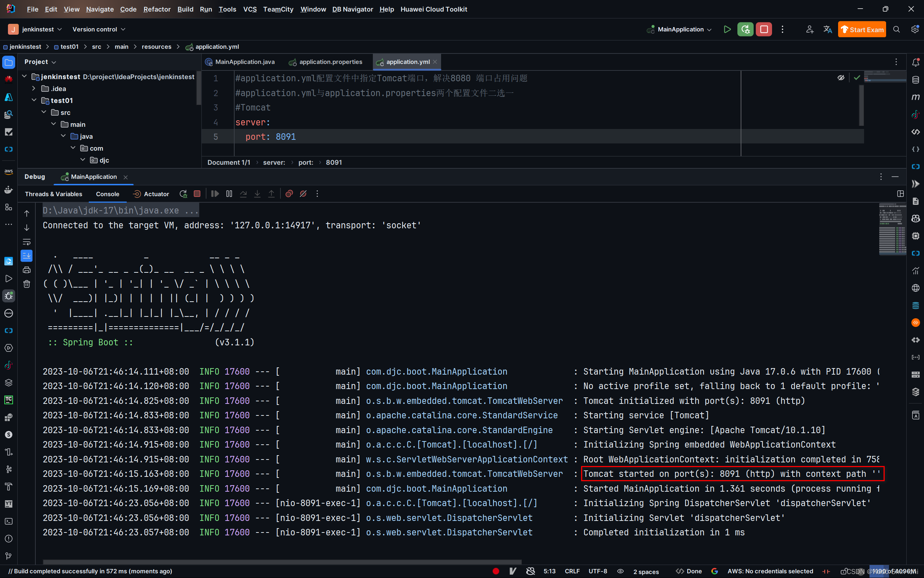Print console output with printer icon

(x=27, y=270)
